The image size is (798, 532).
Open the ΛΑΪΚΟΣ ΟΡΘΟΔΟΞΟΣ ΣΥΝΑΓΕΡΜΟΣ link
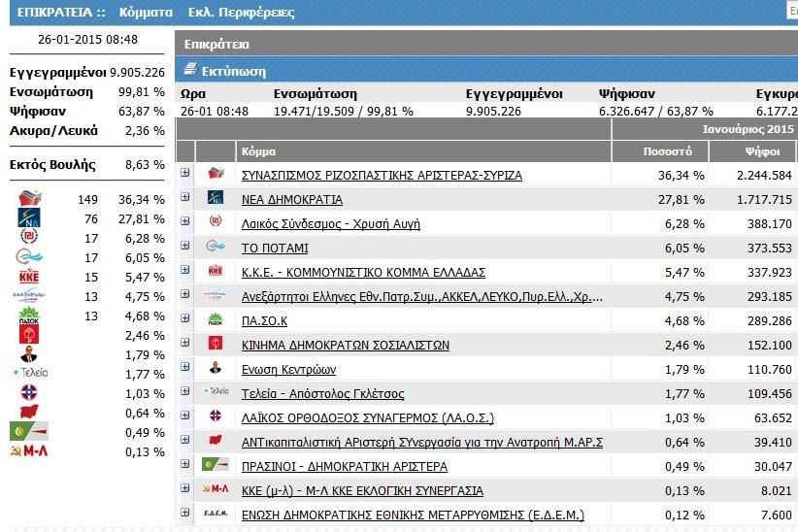[368, 418]
